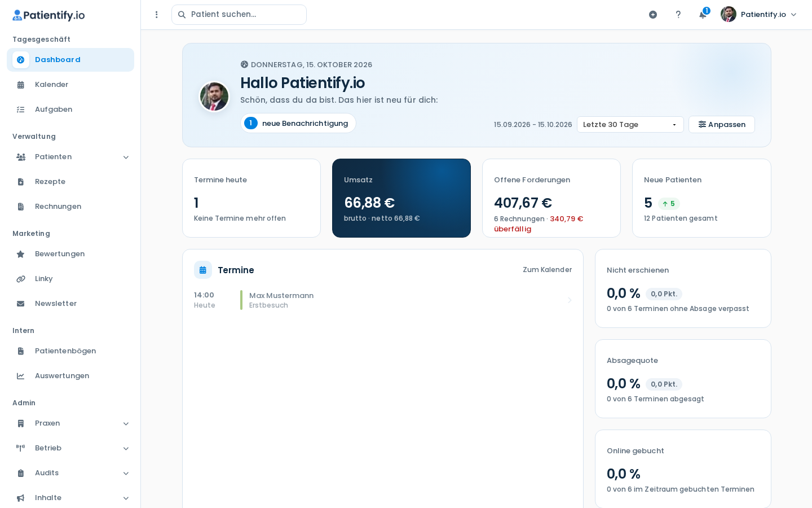812x508 pixels.
Task: Open the Offene Forderungen card
Action: point(551,198)
